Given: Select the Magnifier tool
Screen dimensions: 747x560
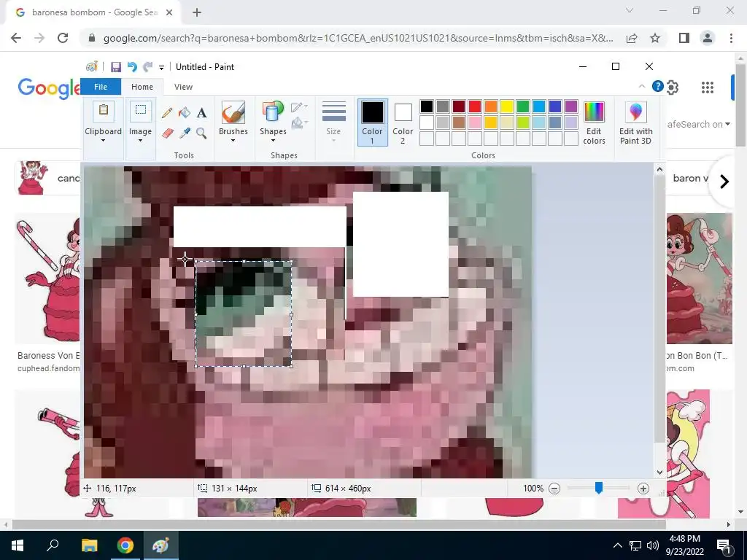Looking at the screenshot, I should pos(201,133).
